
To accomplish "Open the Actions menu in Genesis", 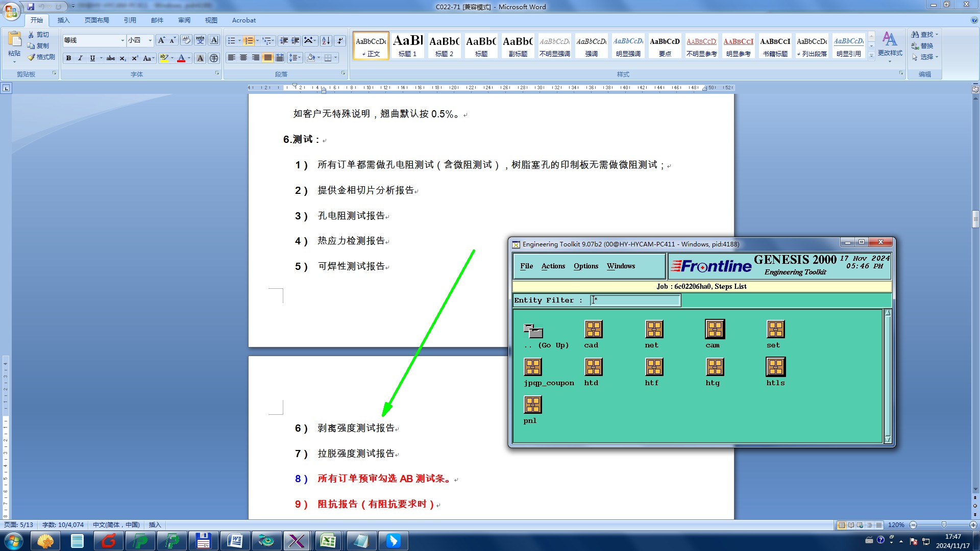I will point(553,266).
